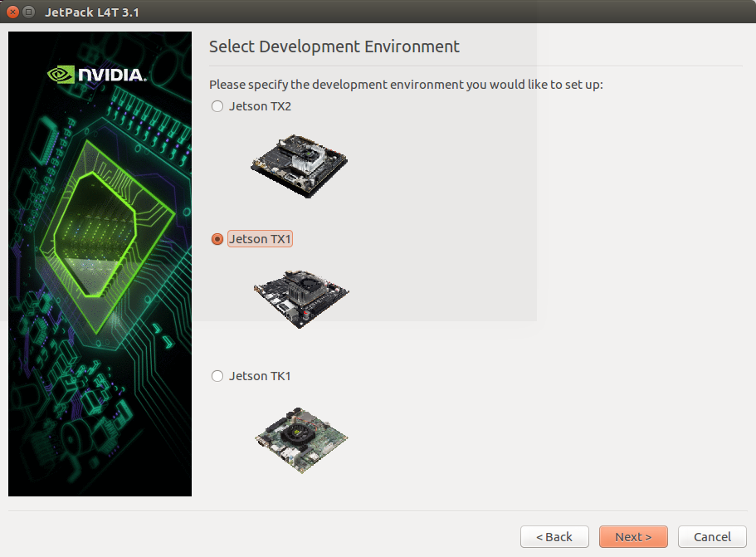
Task: Maximize the JetPack window from title bar
Action: [x=29, y=12]
